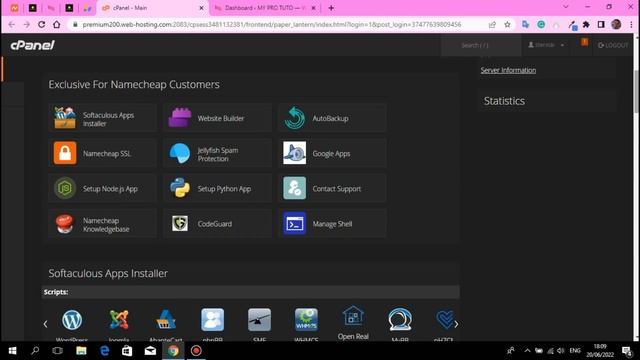This screenshot has width=640, height=360.
Task: Click the cPanel logo
Action: [33, 45]
